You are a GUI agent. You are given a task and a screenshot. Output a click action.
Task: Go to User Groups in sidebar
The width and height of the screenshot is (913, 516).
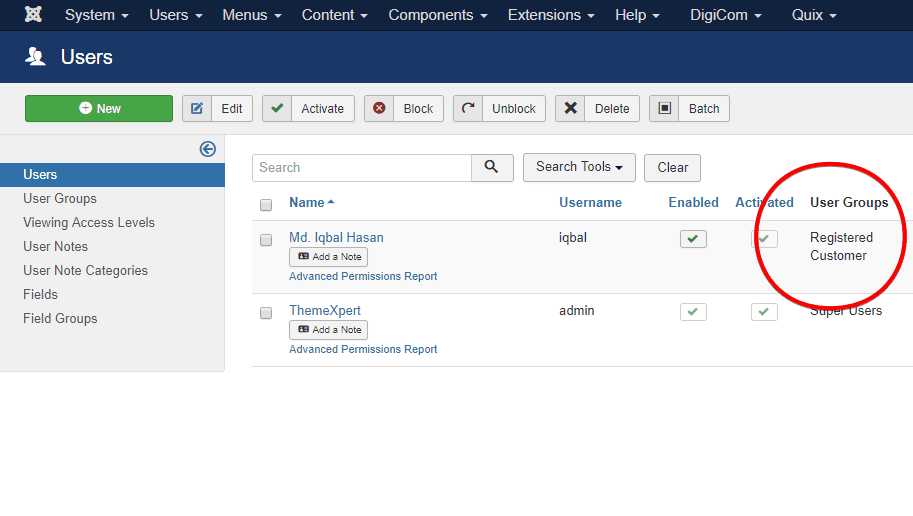(60, 199)
